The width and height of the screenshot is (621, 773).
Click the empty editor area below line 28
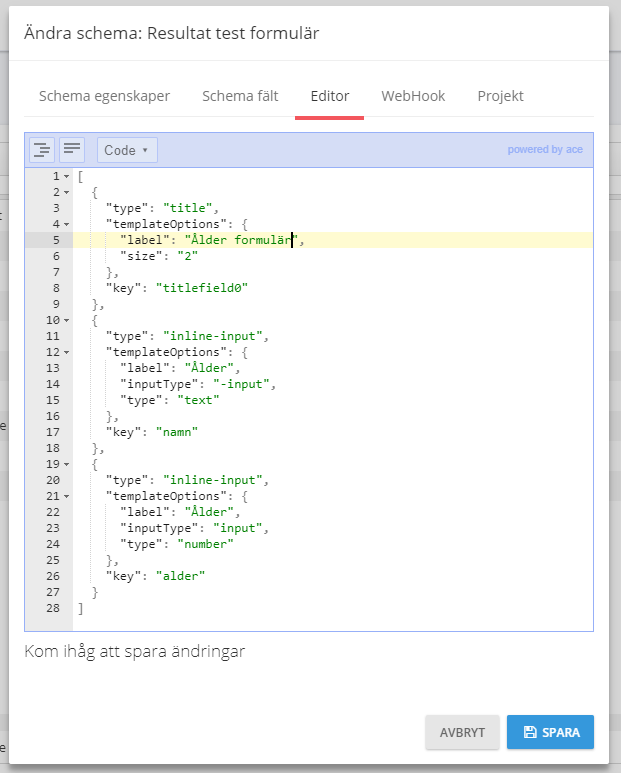coord(333,623)
